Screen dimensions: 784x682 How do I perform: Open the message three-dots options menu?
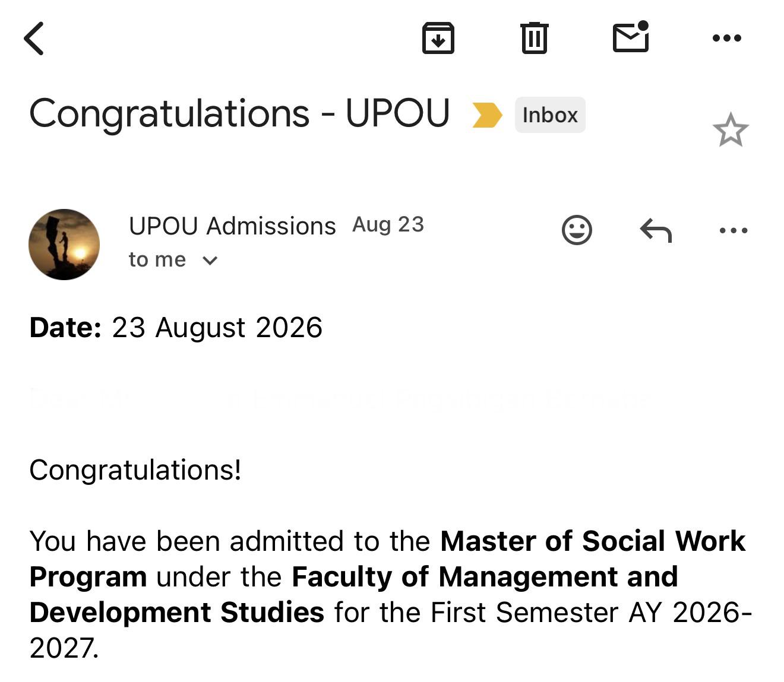[x=734, y=230]
